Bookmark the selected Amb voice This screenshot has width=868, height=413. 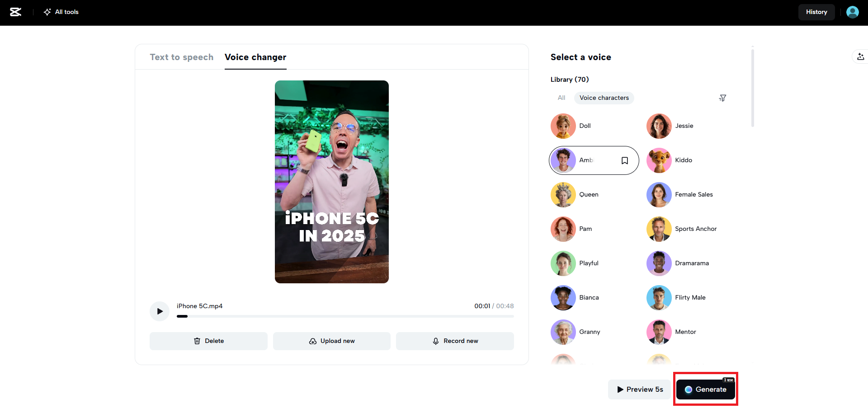click(x=625, y=160)
